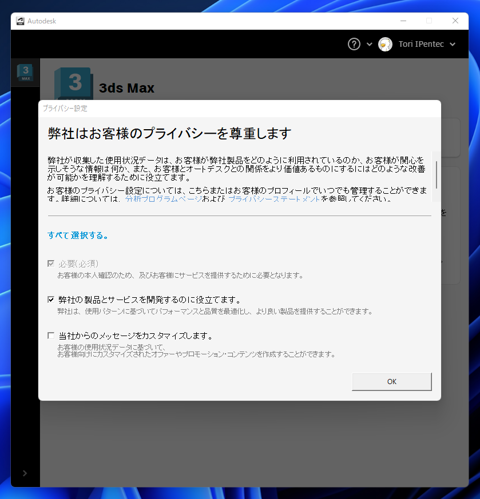Image resolution: width=480 pixels, height=499 pixels.
Task: Uncheck the 弊社の製品とサービスを開発するのに役立てます checkbox
Action: (x=51, y=299)
